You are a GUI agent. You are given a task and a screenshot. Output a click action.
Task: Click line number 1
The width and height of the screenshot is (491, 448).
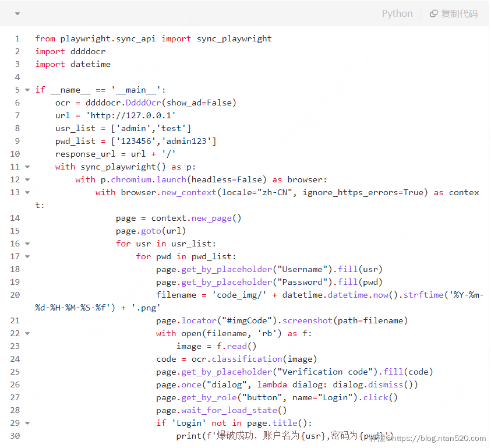coord(17,38)
